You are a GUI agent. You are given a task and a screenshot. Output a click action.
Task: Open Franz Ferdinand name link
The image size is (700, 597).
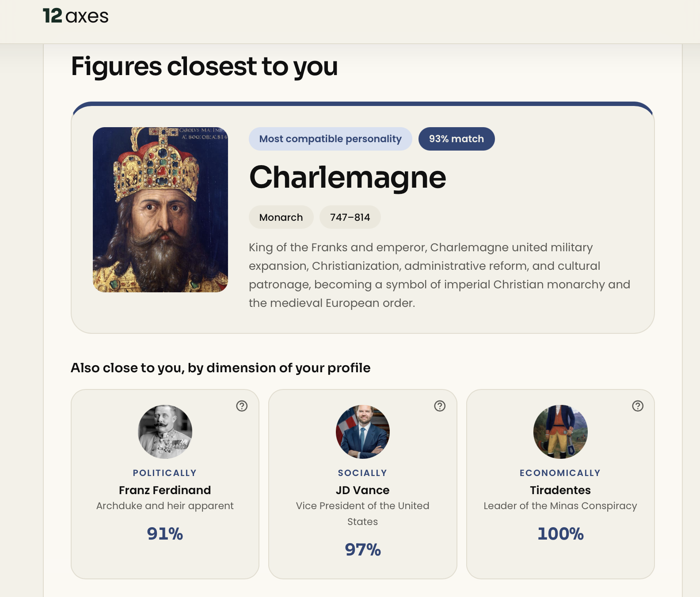pyautogui.click(x=165, y=490)
